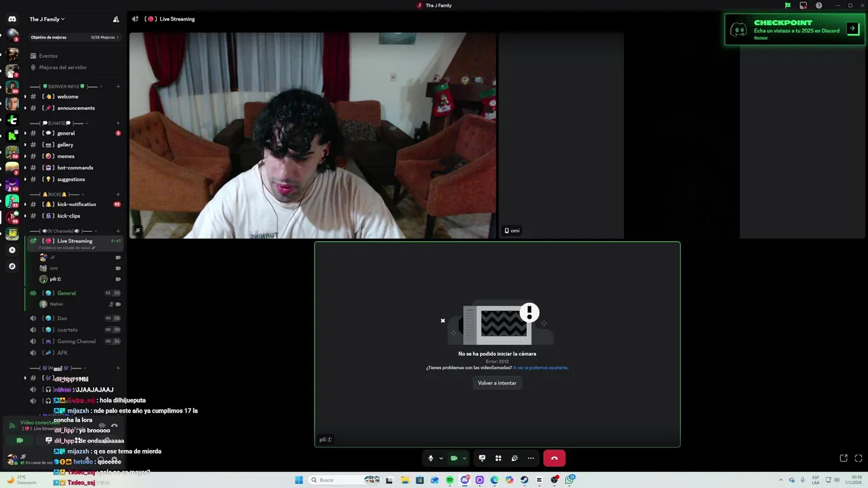The width and height of the screenshot is (868, 488).
Task: Click Volver a intentar button
Action: click(497, 383)
